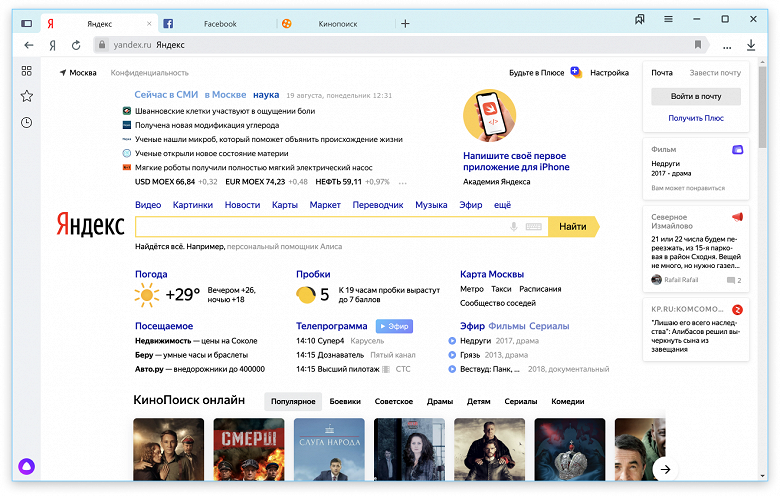Click the megaphone icon in Северное Измайлово card
Image resolution: width=780 pixels, height=496 pixels.
point(737,217)
